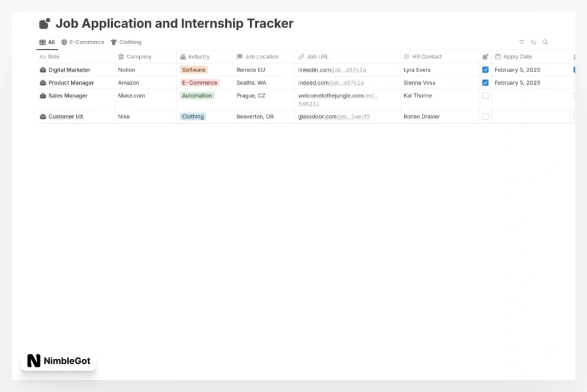
Task: Click the briefcase icon for Digital Marketer
Action: point(43,70)
